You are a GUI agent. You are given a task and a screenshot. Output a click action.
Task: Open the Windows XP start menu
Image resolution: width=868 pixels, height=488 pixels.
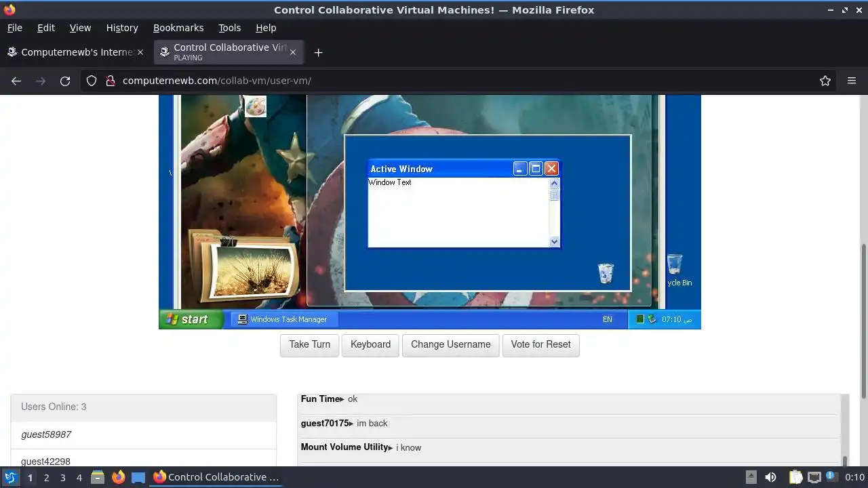click(x=191, y=319)
